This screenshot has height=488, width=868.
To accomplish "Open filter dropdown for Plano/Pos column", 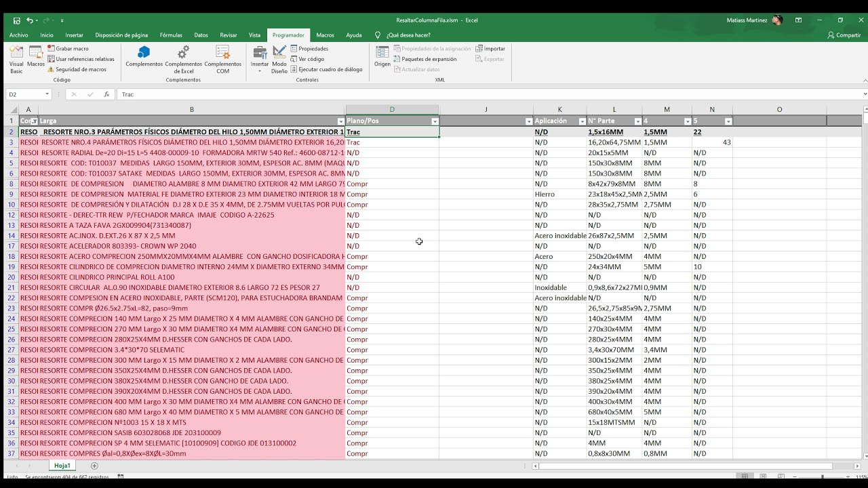I will (x=435, y=121).
